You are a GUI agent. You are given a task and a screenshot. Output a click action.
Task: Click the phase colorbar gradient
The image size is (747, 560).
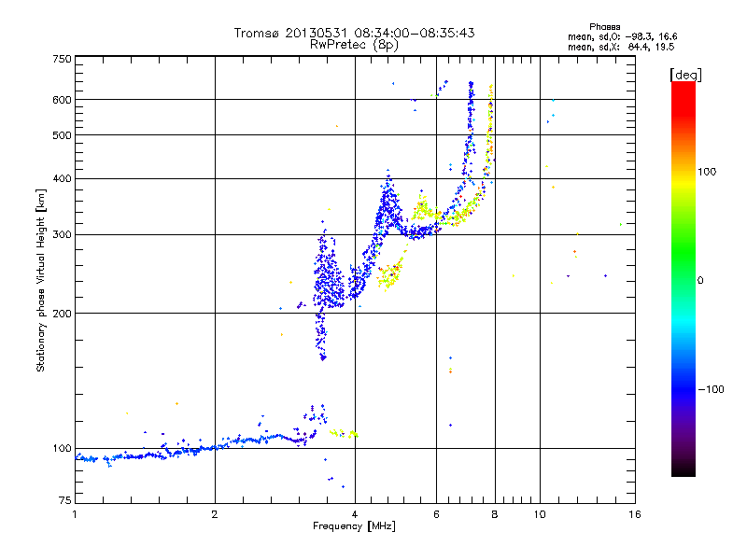coord(684,278)
